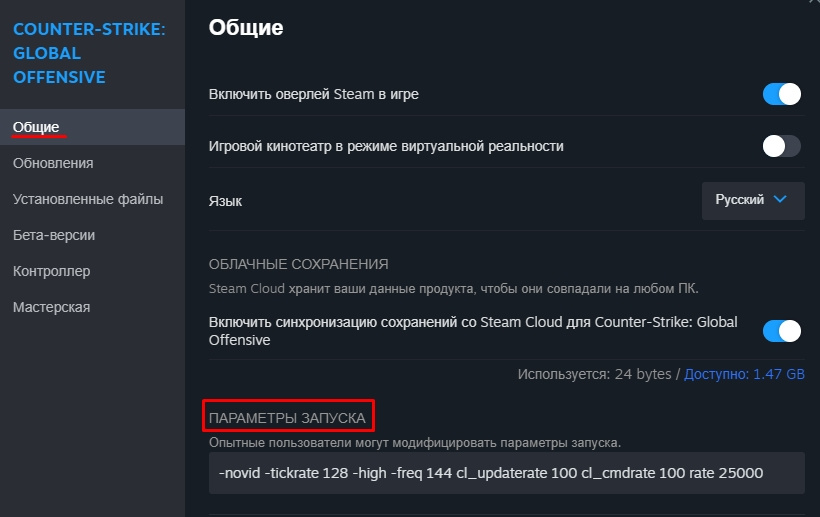
Task: Click the ОБЛАЧНЫЕ СОХРАНЕНИЯ section heading
Action: [x=298, y=264]
